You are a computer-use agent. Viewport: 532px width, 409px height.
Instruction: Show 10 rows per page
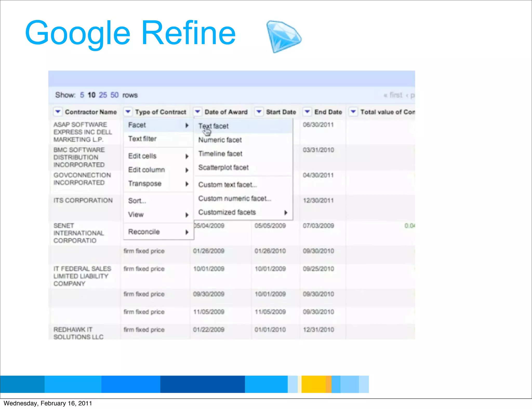click(91, 95)
